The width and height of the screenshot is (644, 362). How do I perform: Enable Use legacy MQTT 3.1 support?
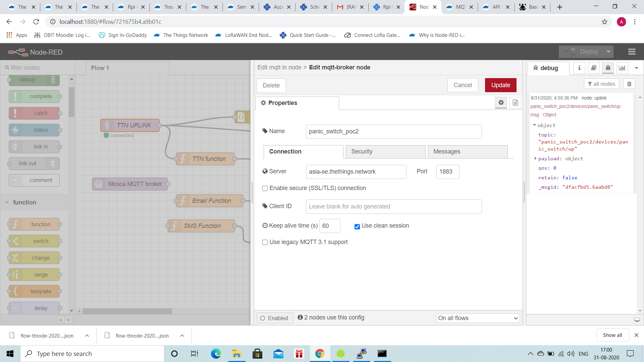point(265,242)
